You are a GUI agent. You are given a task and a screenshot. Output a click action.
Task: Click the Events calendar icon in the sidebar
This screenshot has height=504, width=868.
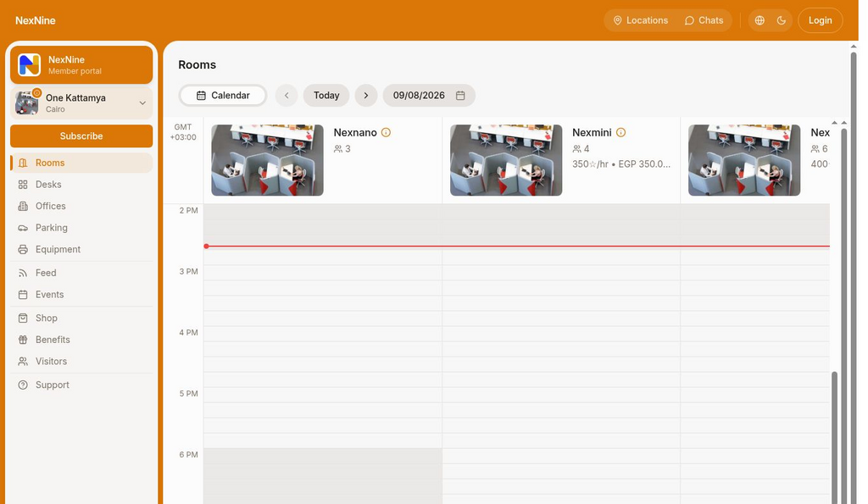23,294
